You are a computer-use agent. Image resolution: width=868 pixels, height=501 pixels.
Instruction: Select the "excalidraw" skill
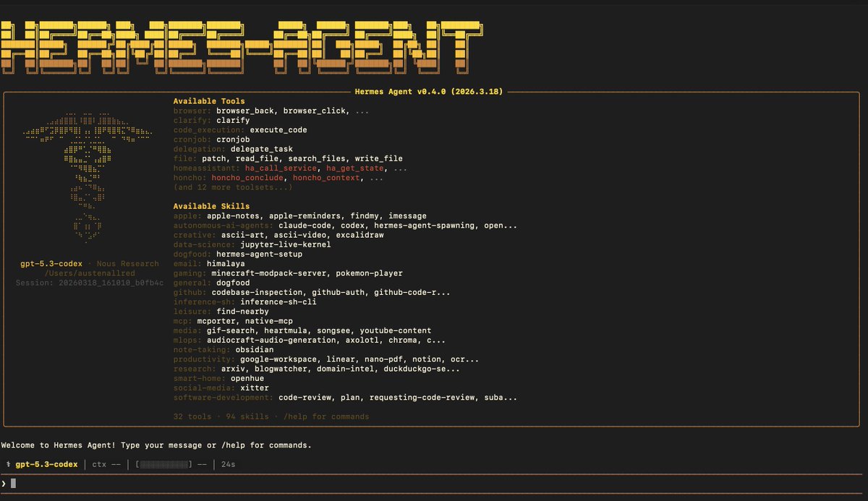point(360,235)
